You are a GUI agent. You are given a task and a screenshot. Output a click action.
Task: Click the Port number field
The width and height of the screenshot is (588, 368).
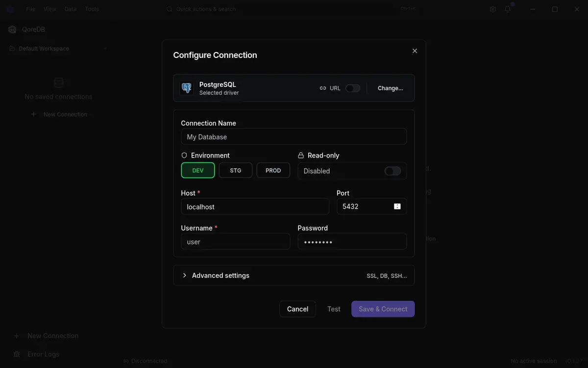coord(371,207)
